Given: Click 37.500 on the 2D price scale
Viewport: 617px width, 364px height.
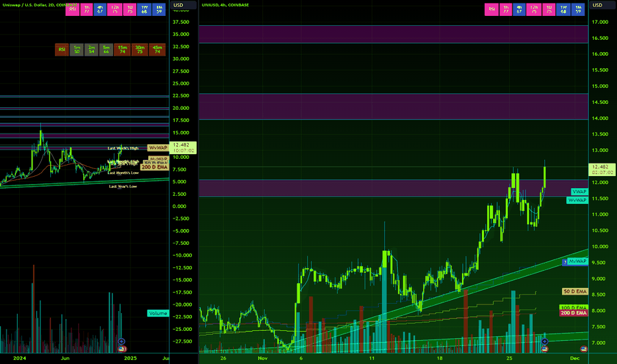Looking at the screenshot, I should (x=181, y=22).
